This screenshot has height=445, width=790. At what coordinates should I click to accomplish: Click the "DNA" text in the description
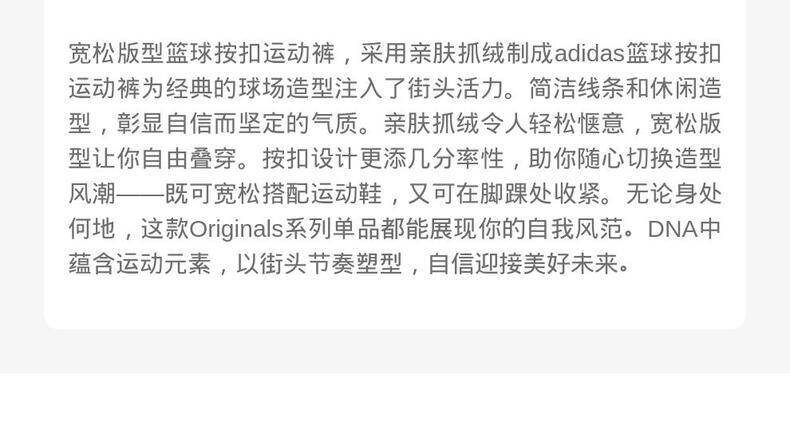click(673, 229)
